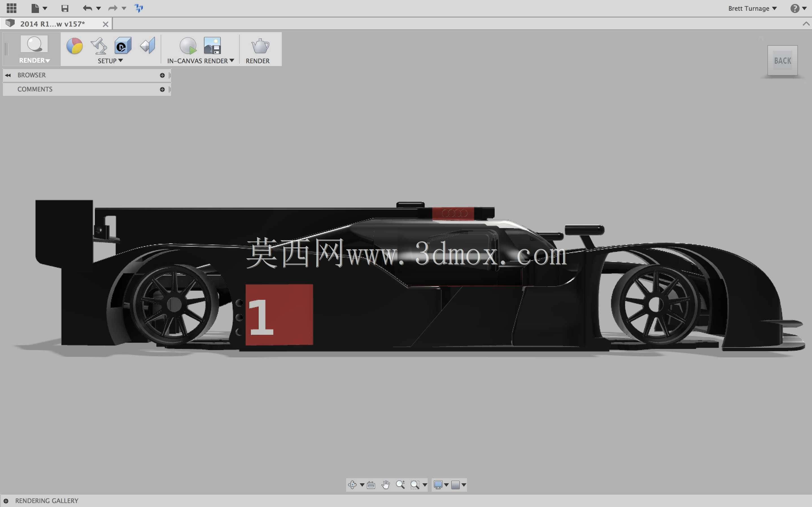Redo the last undone action
812x507 pixels.
coord(113,8)
